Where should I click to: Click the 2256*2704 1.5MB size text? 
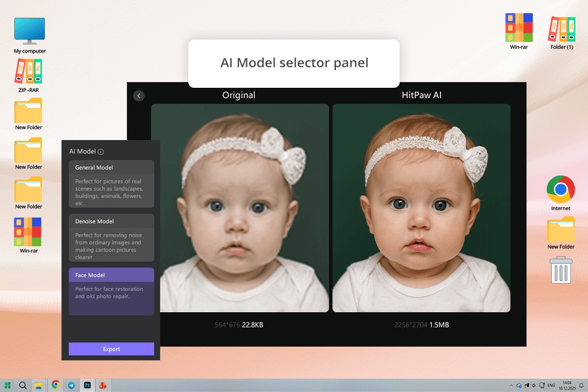tap(421, 325)
